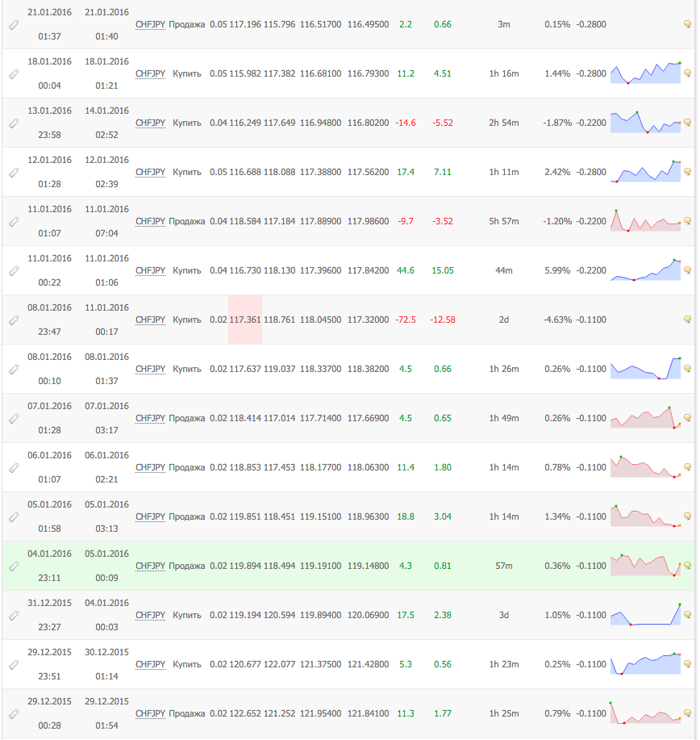View mini chart of the 1h 11m trade
This screenshot has height=740, width=700.
645,171
